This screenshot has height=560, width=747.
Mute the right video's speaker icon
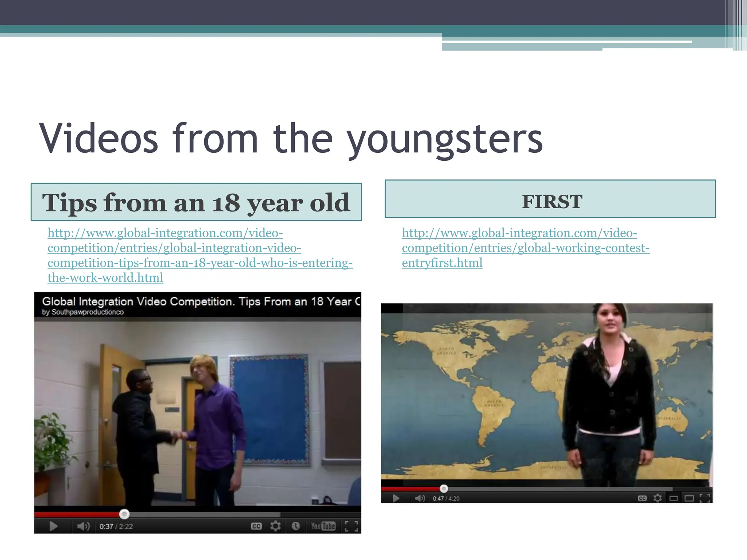click(420, 498)
